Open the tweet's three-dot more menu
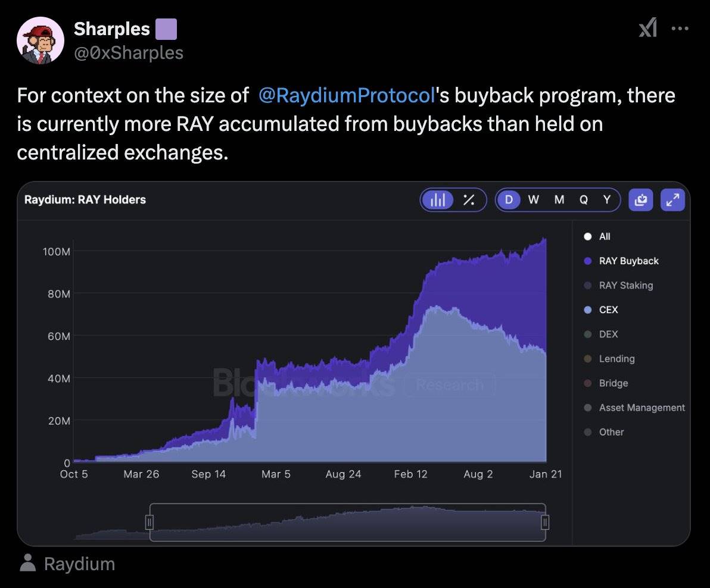The width and height of the screenshot is (710, 588). (x=680, y=28)
